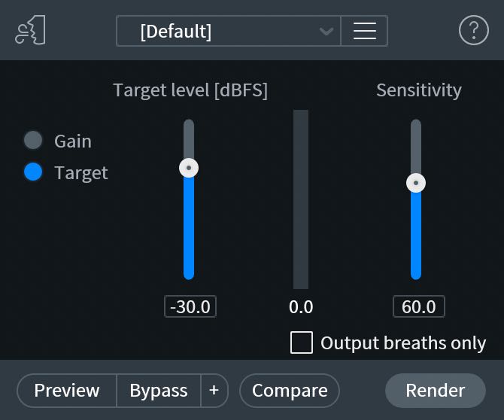504x420 pixels.
Task: Enable Output breaths only checkbox
Action: coord(302,342)
